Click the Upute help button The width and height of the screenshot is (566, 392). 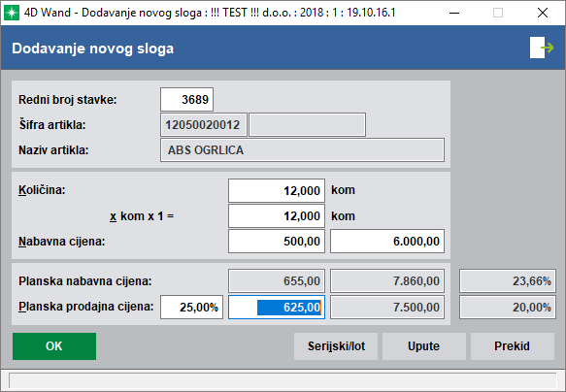424,346
